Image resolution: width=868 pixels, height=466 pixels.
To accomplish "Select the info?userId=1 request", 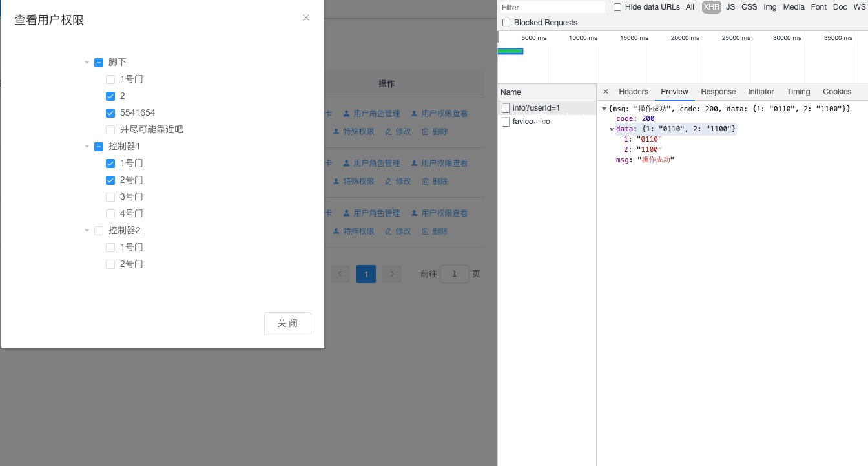I will pos(547,108).
